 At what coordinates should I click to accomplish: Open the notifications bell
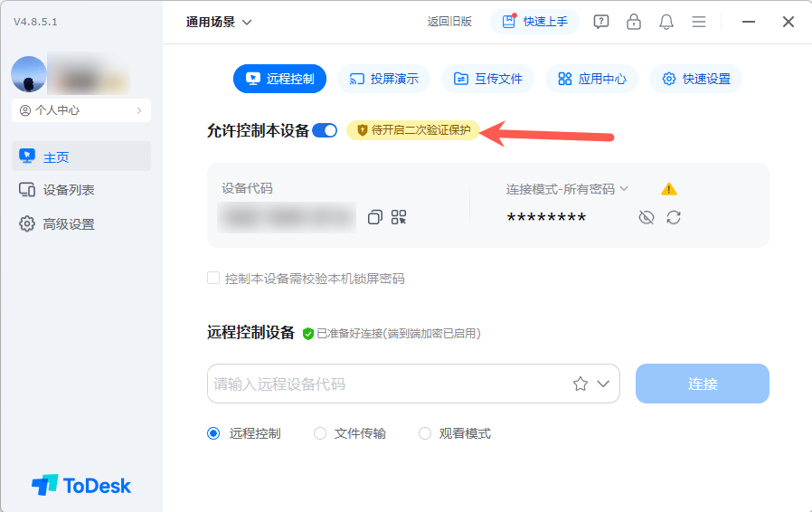(666, 22)
